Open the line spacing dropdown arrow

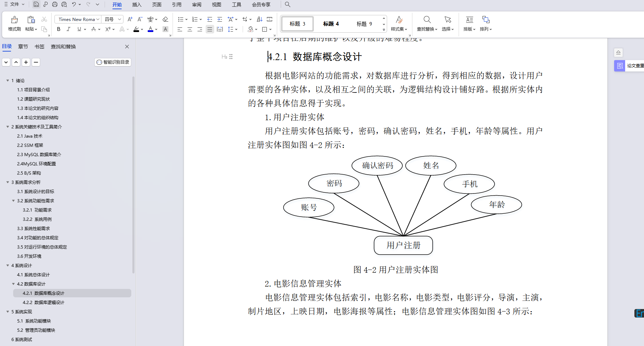pyautogui.click(x=236, y=30)
